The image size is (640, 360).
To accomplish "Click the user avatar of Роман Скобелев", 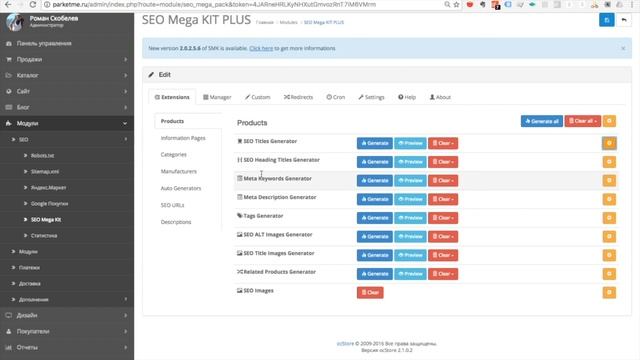I will coord(14,22).
